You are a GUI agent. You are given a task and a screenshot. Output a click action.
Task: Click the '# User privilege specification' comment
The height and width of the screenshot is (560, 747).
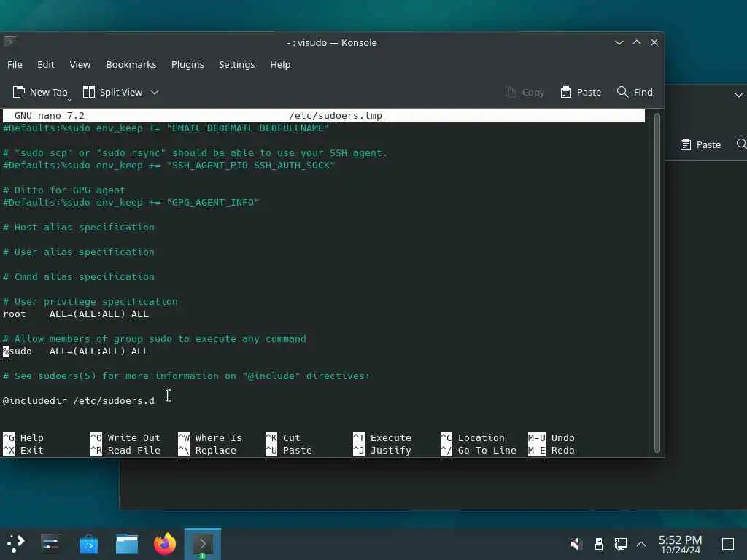[90, 302]
